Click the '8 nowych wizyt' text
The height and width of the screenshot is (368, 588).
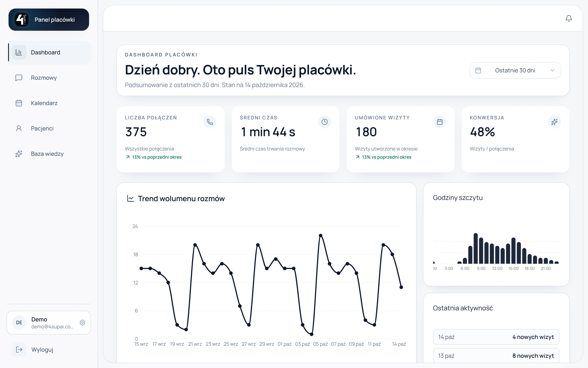[x=533, y=356]
